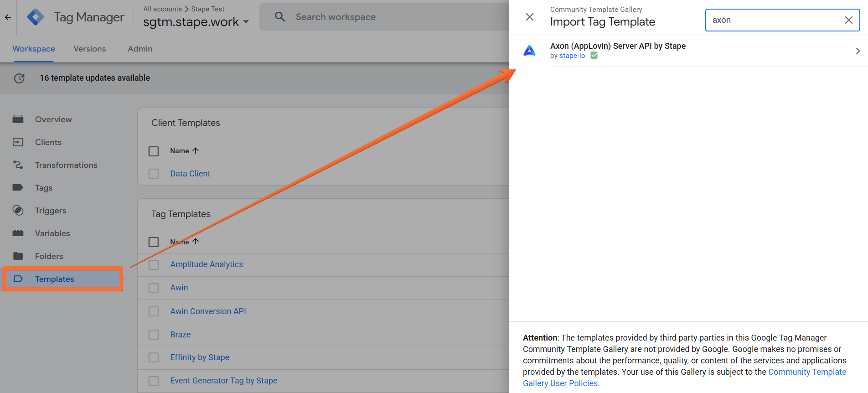The width and height of the screenshot is (868, 393).
Task: Click the Overview sidebar icon
Action: click(x=18, y=119)
